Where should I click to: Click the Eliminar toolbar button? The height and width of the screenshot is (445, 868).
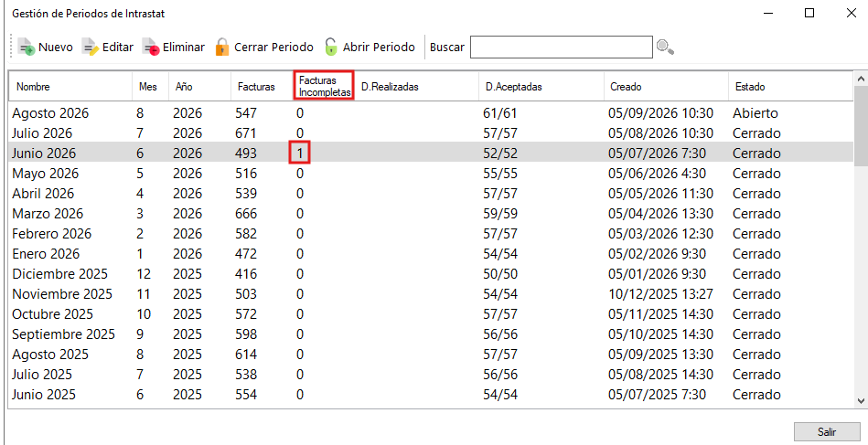point(174,47)
